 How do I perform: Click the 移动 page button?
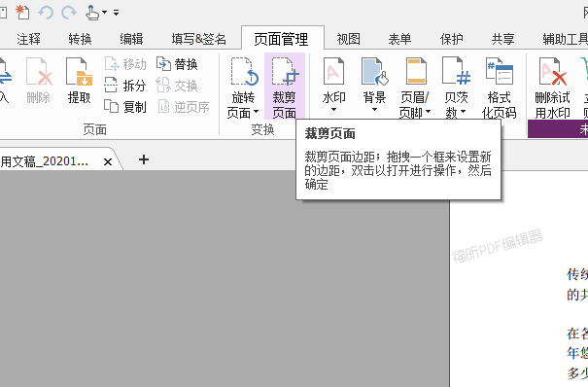[125, 64]
